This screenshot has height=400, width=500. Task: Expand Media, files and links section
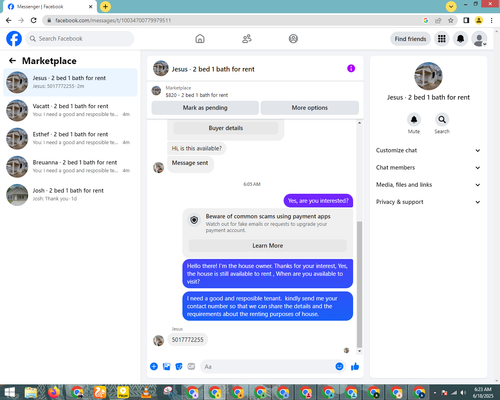(428, 185)
